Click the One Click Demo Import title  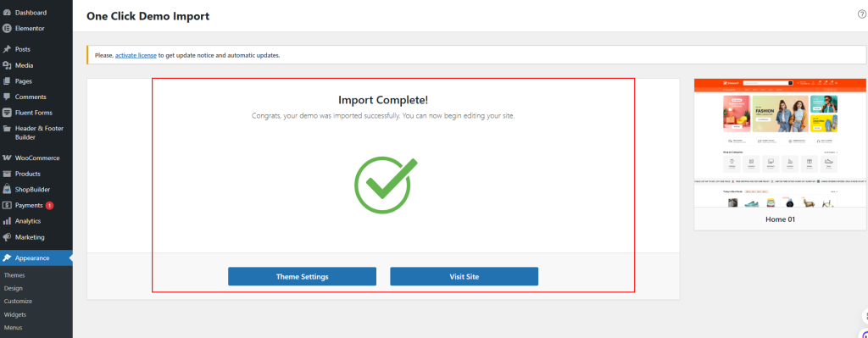[147, 16]
